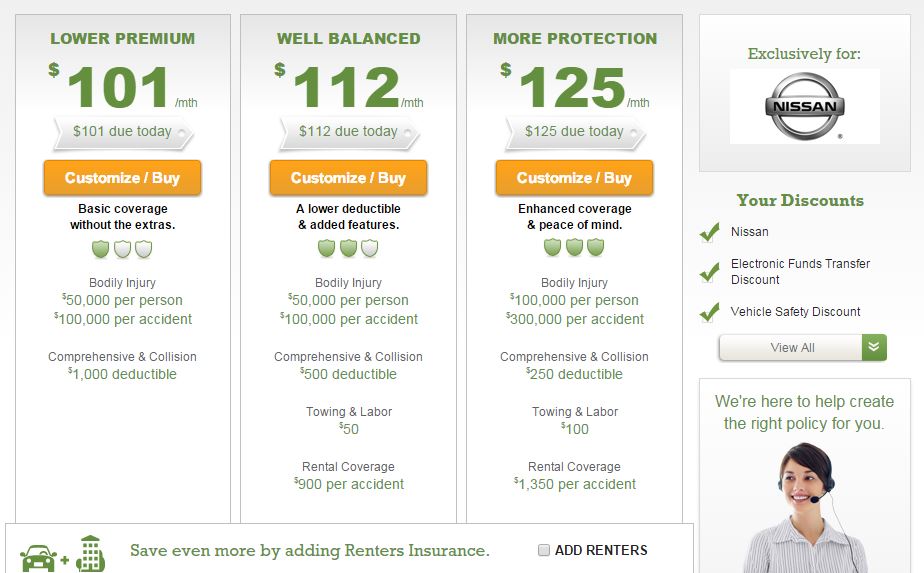Image resolution: width=924 pixels, height=573 pixels.
Task: Click the green shield icons under Lower Premium
Action: point(122,249)
